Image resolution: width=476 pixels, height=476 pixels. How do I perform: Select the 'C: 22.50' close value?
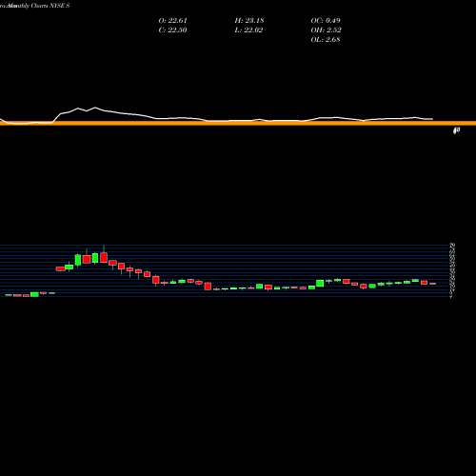[172, 30]
